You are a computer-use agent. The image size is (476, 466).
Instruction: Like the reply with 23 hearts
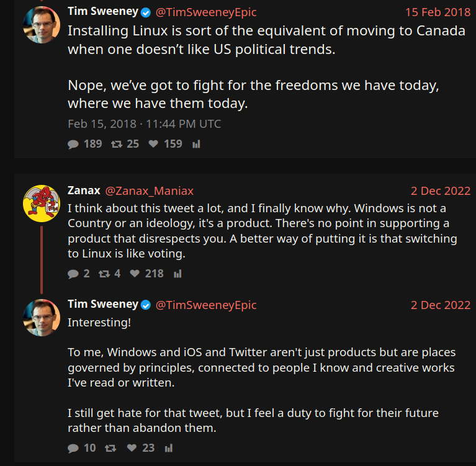click(x=132, y=447)
